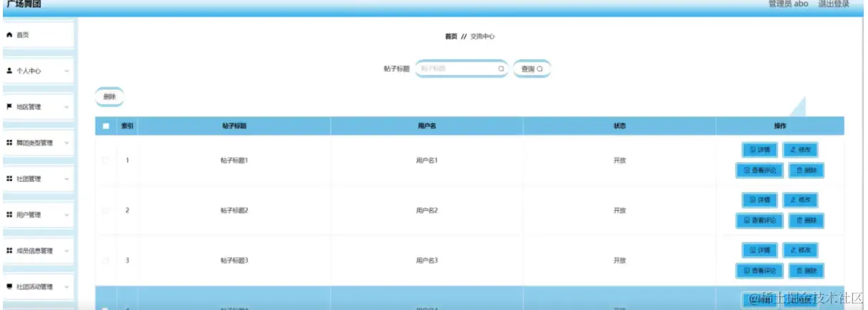Click the 首页 breadcrumb link
Screen dimensions: 868x310
click(451, 36)
